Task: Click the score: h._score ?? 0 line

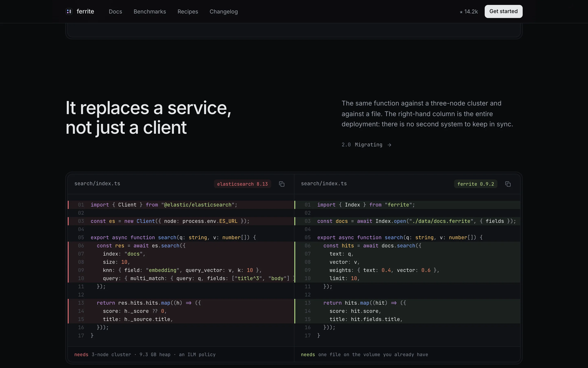Action: coord(181,311)
